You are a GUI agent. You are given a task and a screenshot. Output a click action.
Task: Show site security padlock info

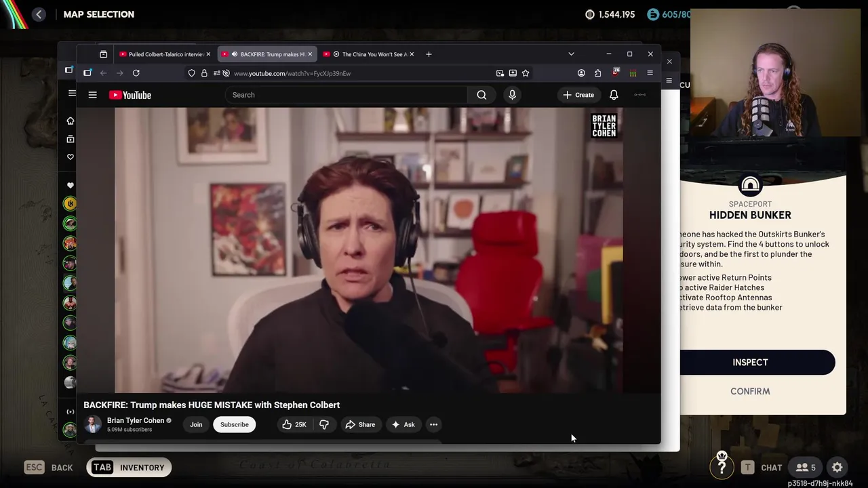click(x=204, y=73)
